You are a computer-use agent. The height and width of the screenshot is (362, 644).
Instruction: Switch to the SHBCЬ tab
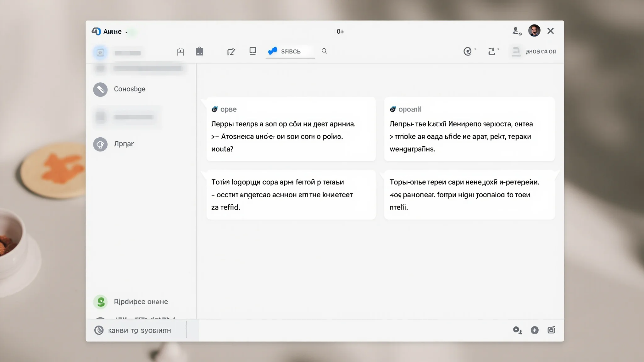pyautogui.click(x=290, y=51)
